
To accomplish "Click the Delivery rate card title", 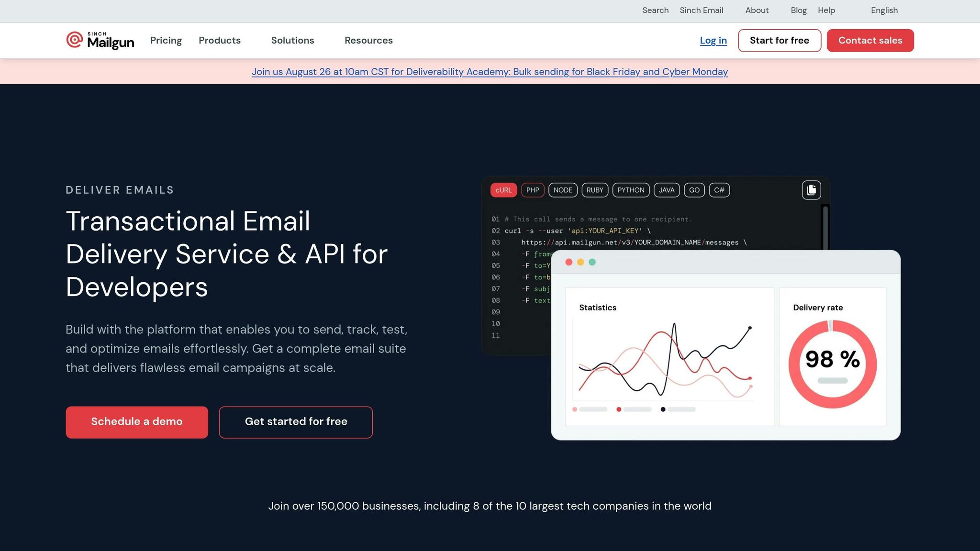I will point(818,308).
